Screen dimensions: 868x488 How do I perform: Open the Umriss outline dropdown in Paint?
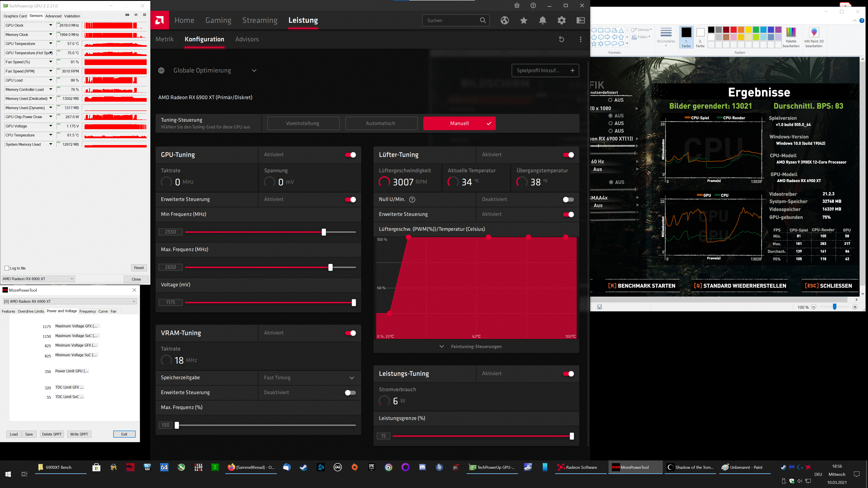click(642, 30)
